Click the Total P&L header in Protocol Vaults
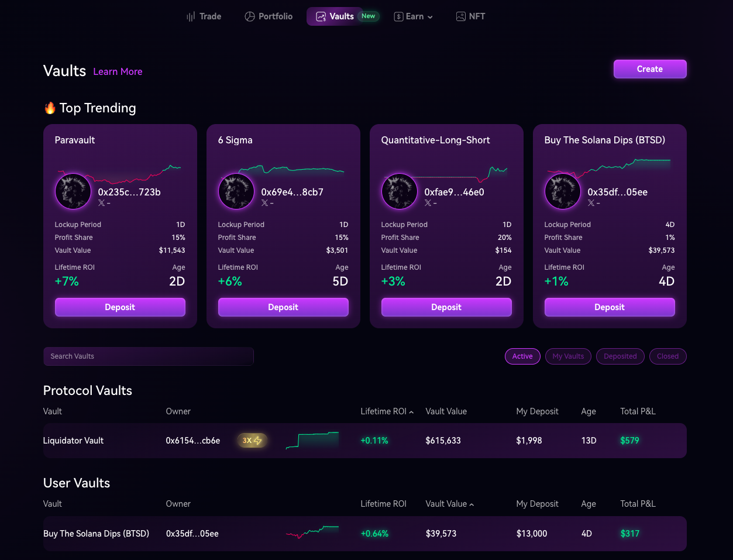Viewport: 733px width, 560px height. coord(638,411)
